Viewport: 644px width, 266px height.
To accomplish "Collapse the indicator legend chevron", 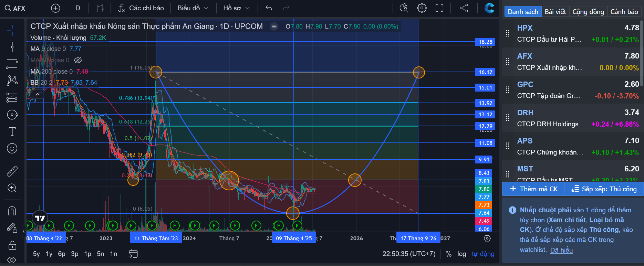I will [x=37, y=94].
